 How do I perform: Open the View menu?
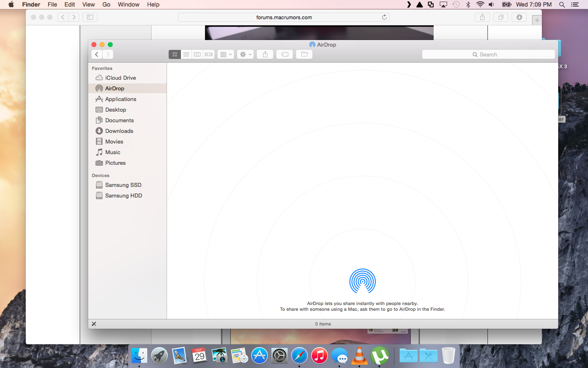click(89, 4)
